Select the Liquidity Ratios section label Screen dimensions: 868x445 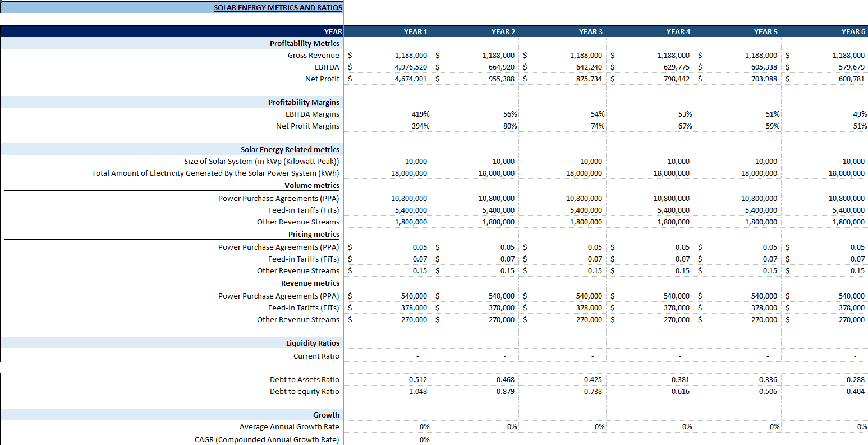pos(313,343)
